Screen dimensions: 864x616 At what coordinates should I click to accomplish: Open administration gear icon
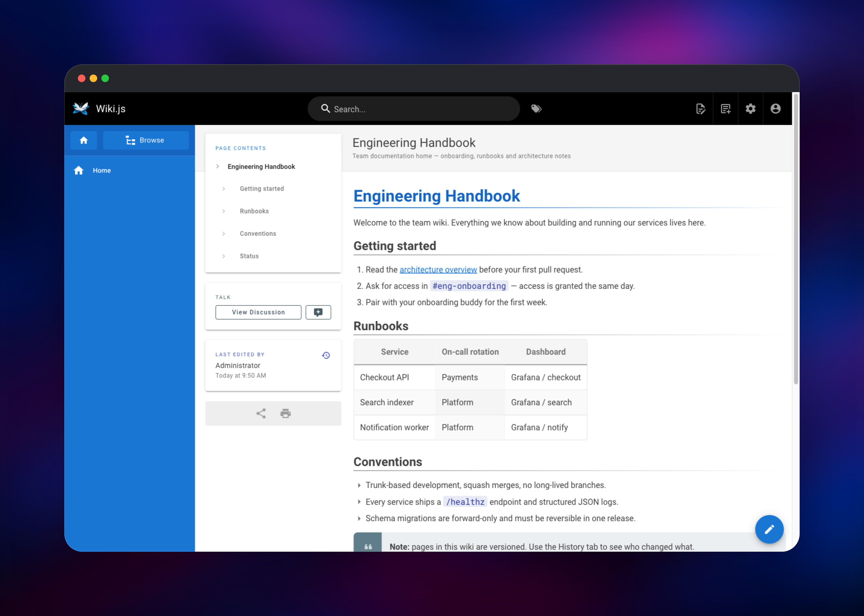pos(750,109)
